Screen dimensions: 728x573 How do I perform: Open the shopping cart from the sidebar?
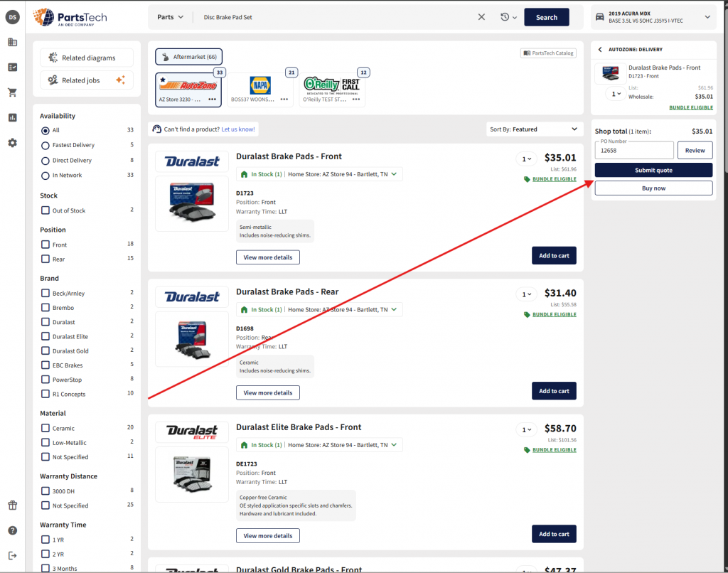[x=12, y=92]
